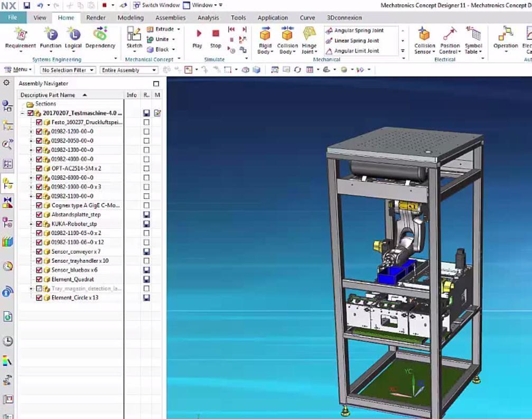Screen dimensions: 532x419
Task: Open the Menu dropdown button
Action: pyautogui.click(x=18, y=70)
